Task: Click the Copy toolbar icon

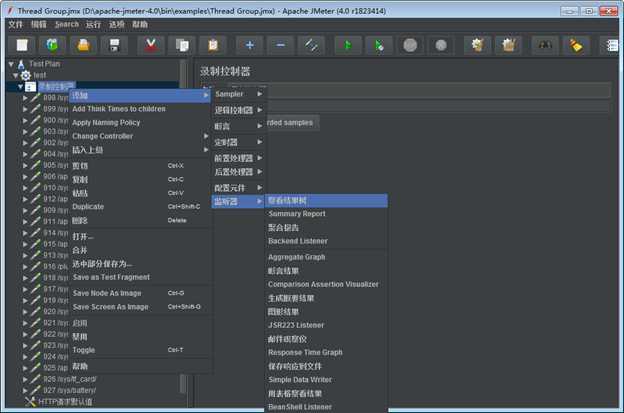Action: click(x=182, y=45)
